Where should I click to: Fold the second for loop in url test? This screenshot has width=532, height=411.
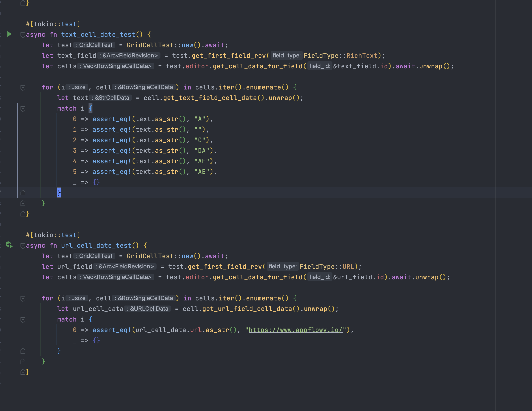(23, 298)
